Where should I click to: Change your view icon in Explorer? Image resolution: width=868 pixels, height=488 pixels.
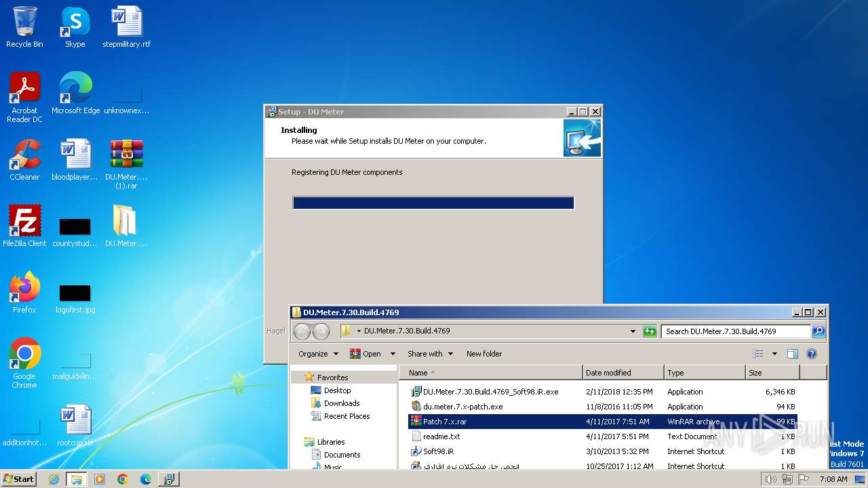(x=757, y=354)
